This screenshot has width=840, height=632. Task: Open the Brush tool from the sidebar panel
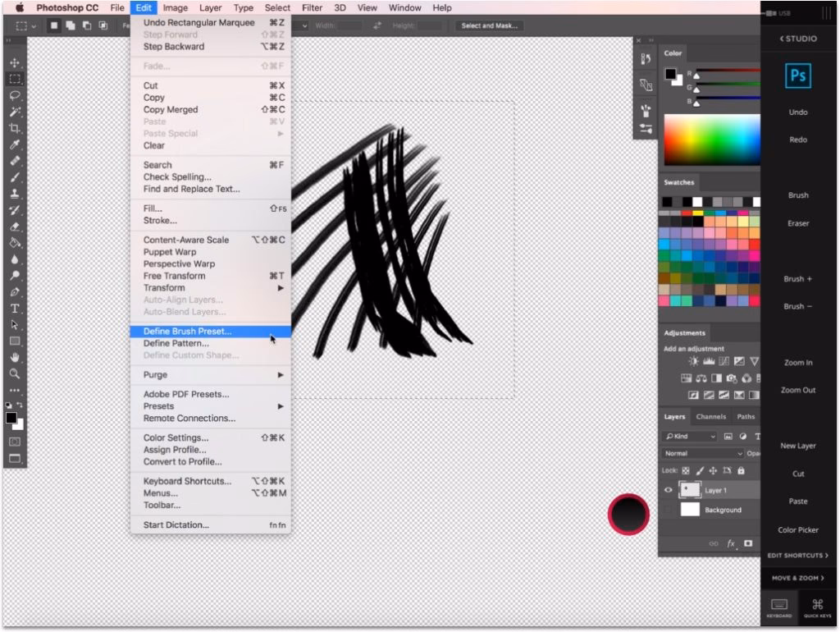[x=797, y=195]
